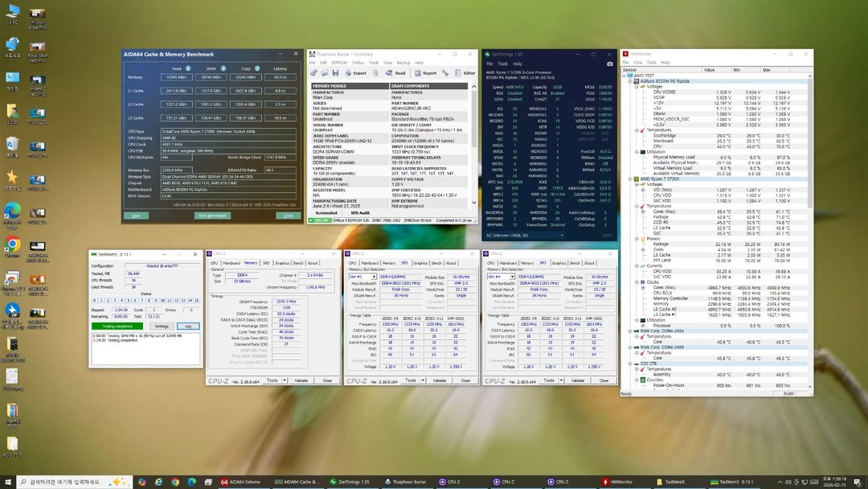Open the EEPROM menu in Thaiphoon Burner
This screenshot has width=868, height=489.
click(339, 63)
